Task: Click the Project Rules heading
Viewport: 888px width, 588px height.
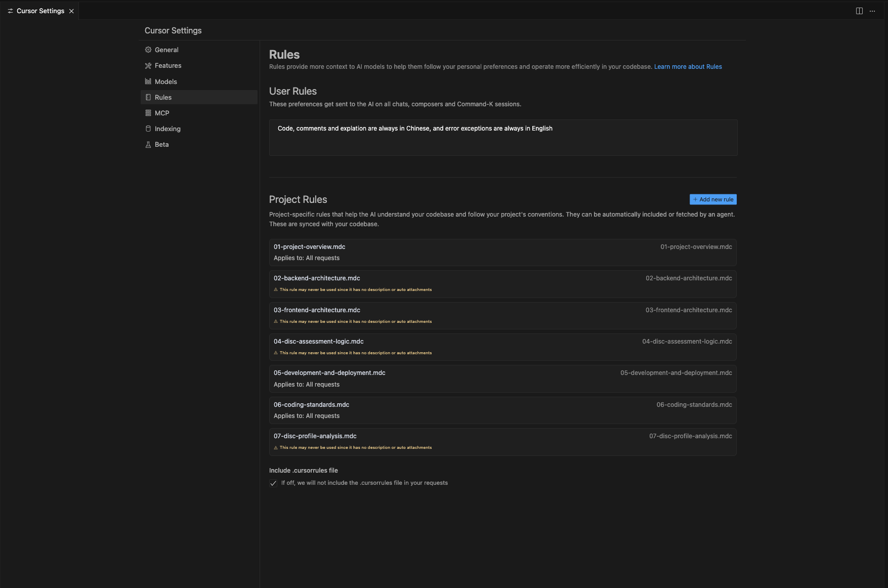Action: coord(298,199)
